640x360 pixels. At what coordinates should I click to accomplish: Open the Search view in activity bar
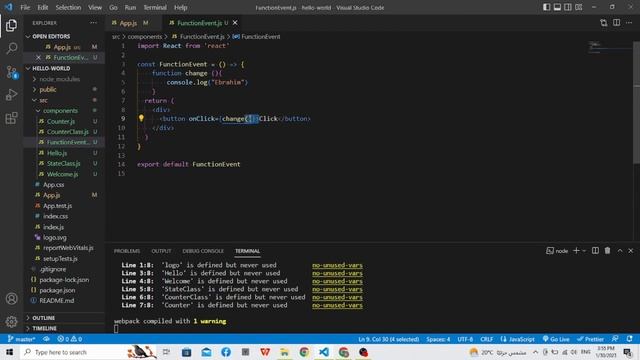coord(11,49)
